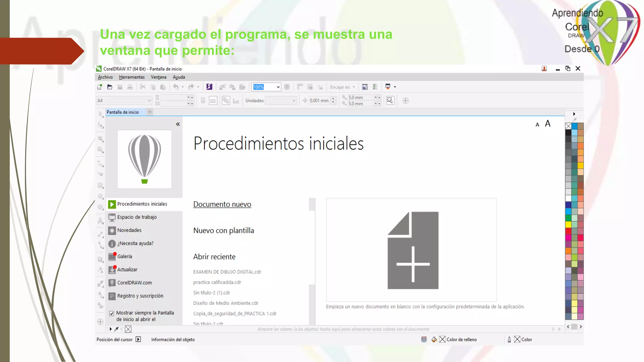This screenshot has height=362, width=644.
Task: Open the Archivo menu
Action: point(105,77)
